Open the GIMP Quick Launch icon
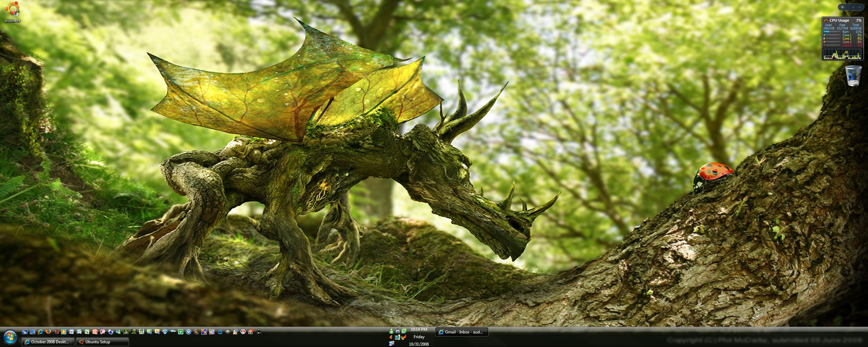 point(228,332)
